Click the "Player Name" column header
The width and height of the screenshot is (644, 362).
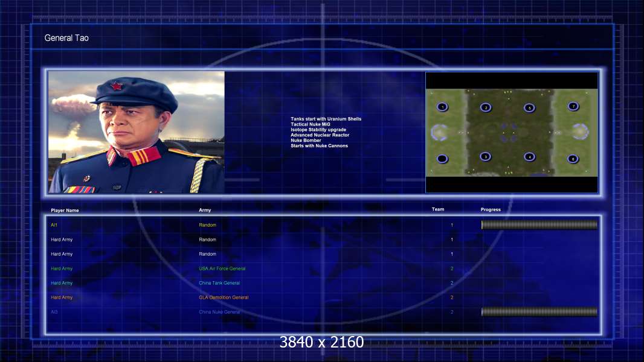[65, 211]
